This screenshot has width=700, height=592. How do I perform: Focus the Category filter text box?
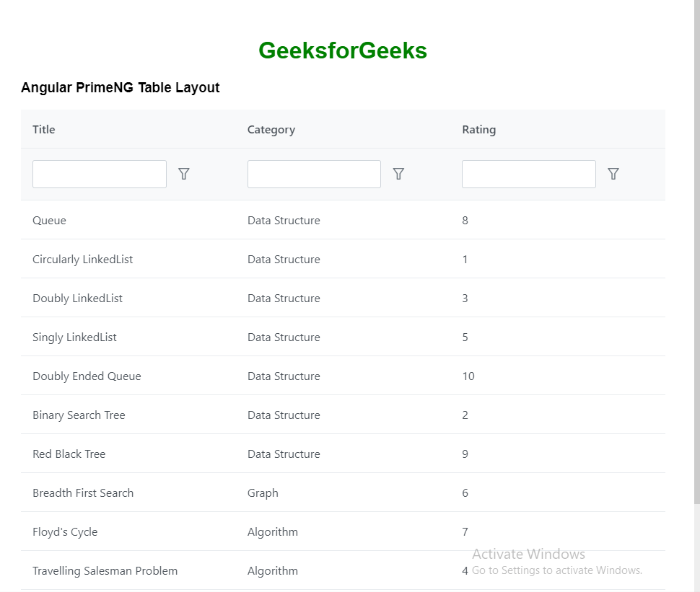(314, 174)
